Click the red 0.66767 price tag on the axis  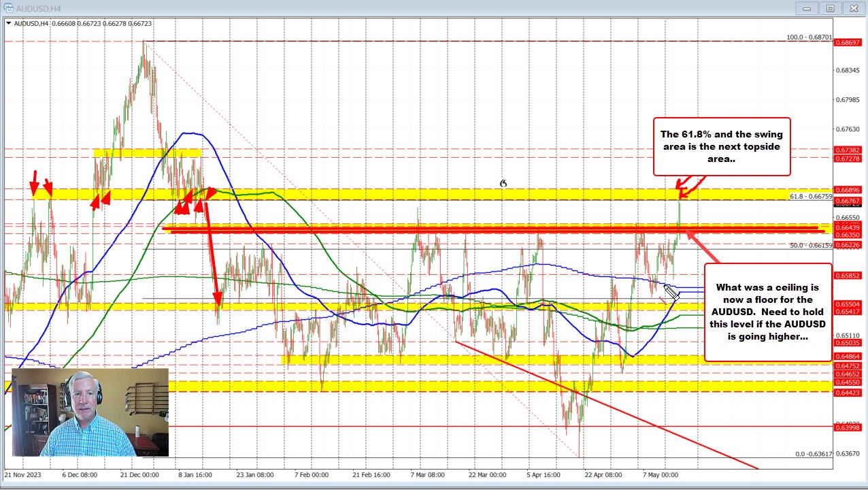click(848, 201)
